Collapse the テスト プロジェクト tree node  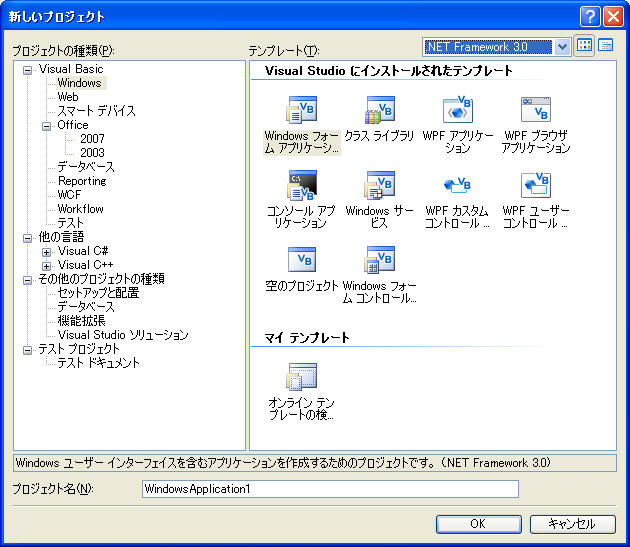click(27, 350)
